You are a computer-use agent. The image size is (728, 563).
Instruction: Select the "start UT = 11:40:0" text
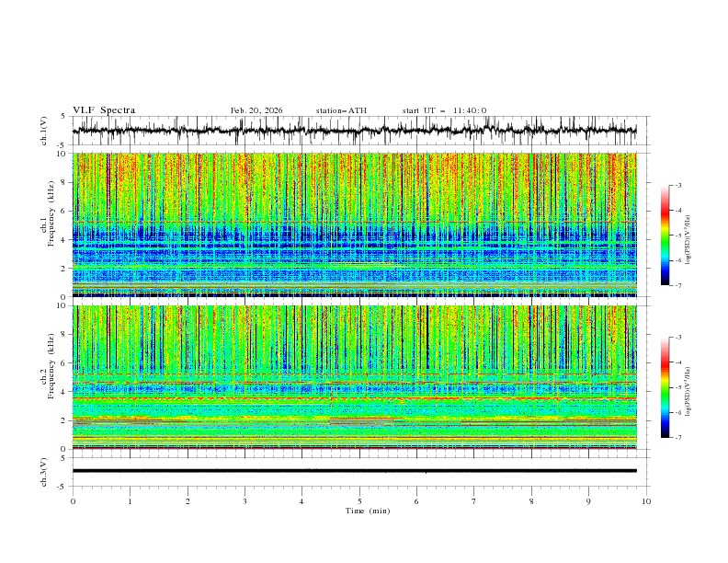444,110
